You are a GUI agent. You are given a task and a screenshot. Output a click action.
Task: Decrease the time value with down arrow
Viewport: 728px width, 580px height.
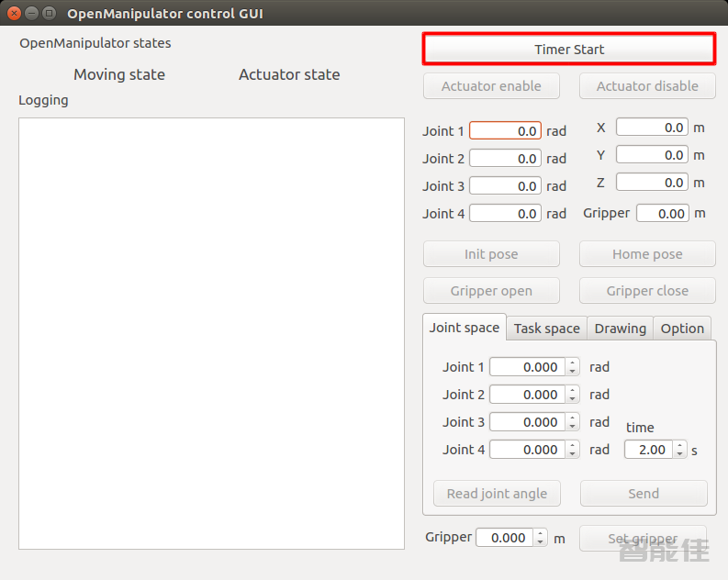point(679,453)
